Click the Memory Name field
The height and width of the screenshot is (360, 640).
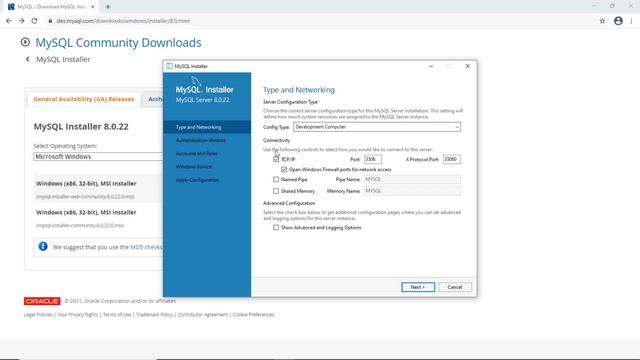(x=412, y=191)
